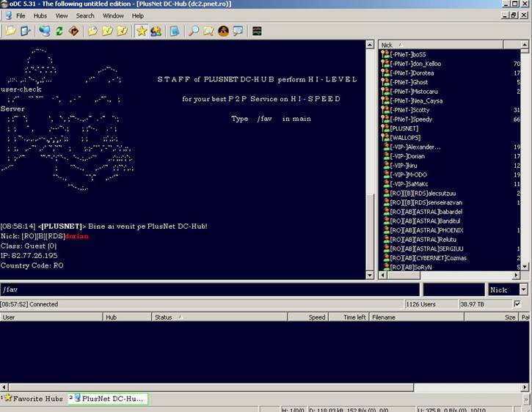Screen dimensions: 532x412
Task: Open the Window menu
Action: point(113,15)
